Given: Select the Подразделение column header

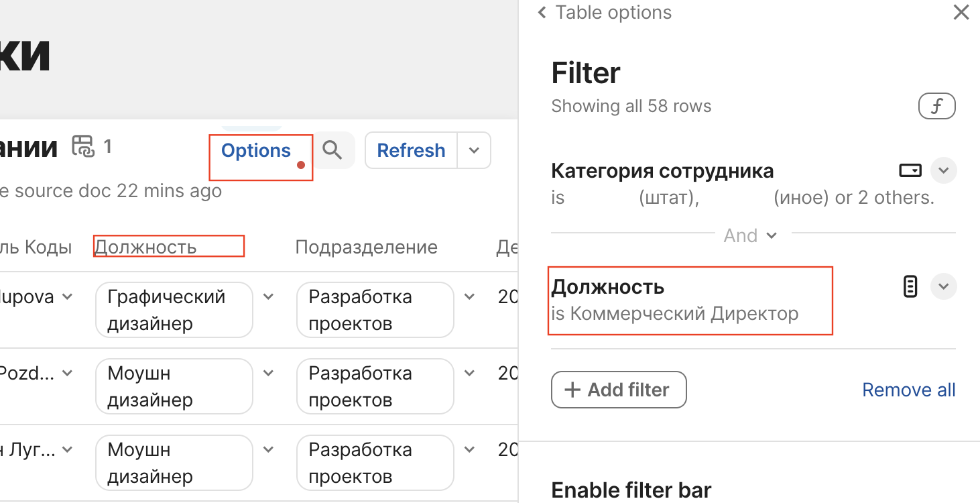Looking at the screenshot, I should [x=366, y=247].
